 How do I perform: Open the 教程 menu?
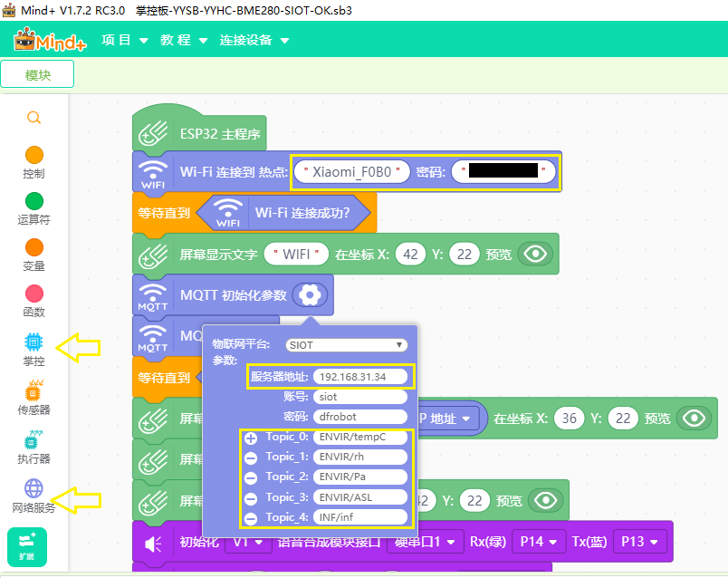184,41
